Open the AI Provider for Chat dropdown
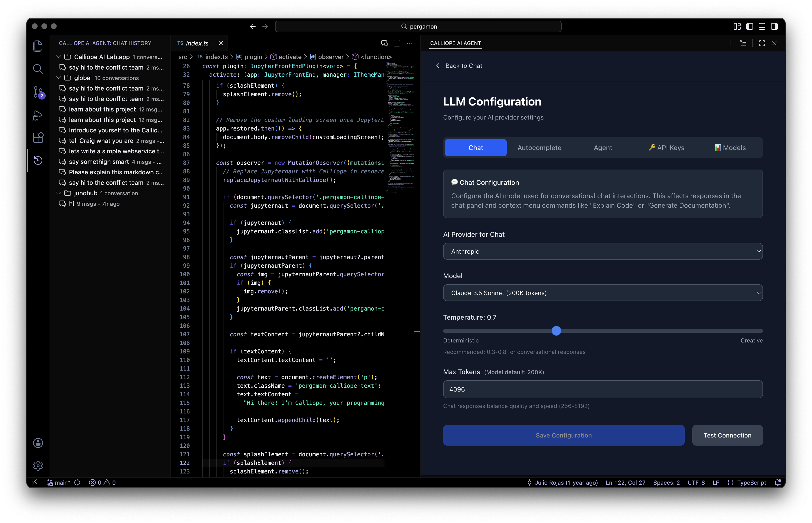Viewport: 812px width, 523px height. point(603,251)
